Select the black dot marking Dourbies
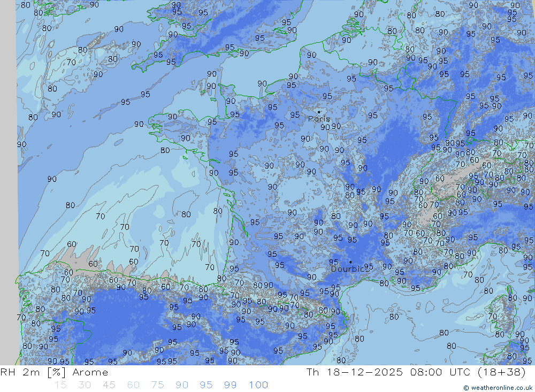 coord(350,262)
